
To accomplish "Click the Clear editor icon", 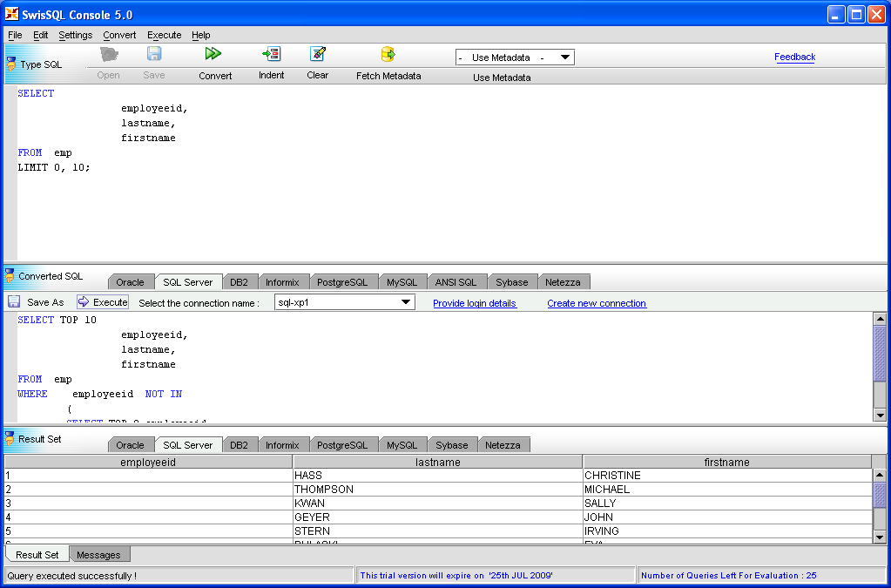I will tap(317, 54).
